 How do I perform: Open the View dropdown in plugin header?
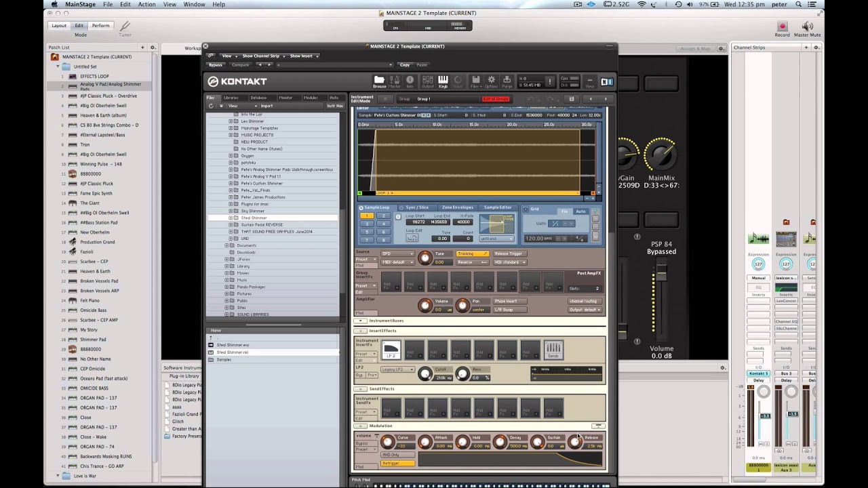[229, 56]
